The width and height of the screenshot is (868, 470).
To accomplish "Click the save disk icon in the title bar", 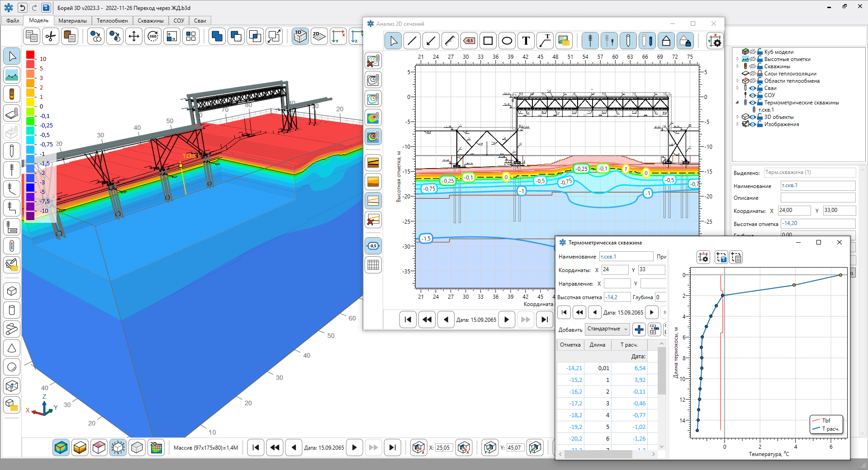I will tap(46, 8).
